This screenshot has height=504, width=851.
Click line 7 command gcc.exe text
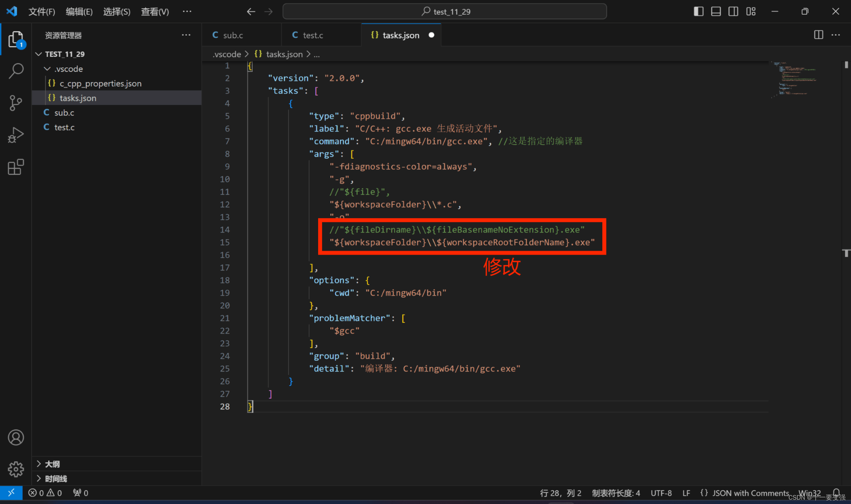426,141
